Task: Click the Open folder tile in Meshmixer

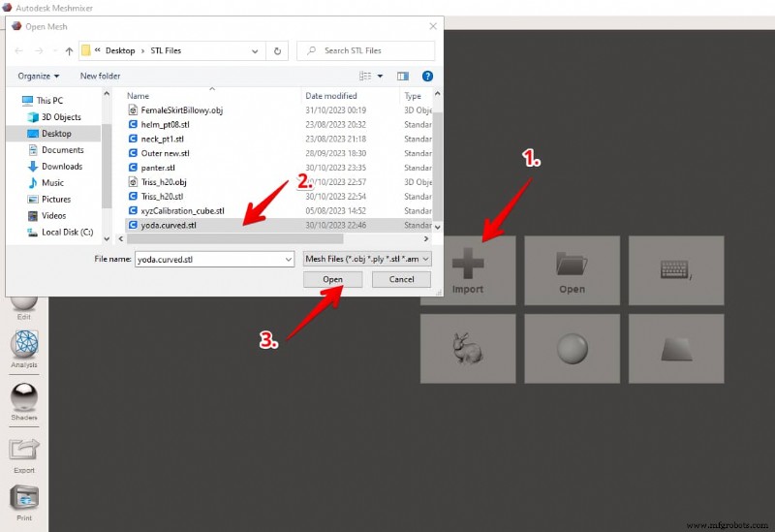Action: 572,270
